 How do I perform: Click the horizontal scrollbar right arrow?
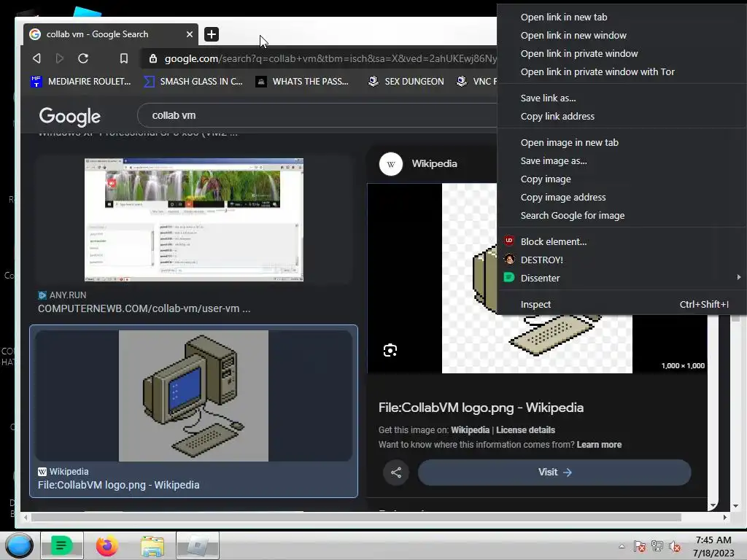(x=724, y=517)
